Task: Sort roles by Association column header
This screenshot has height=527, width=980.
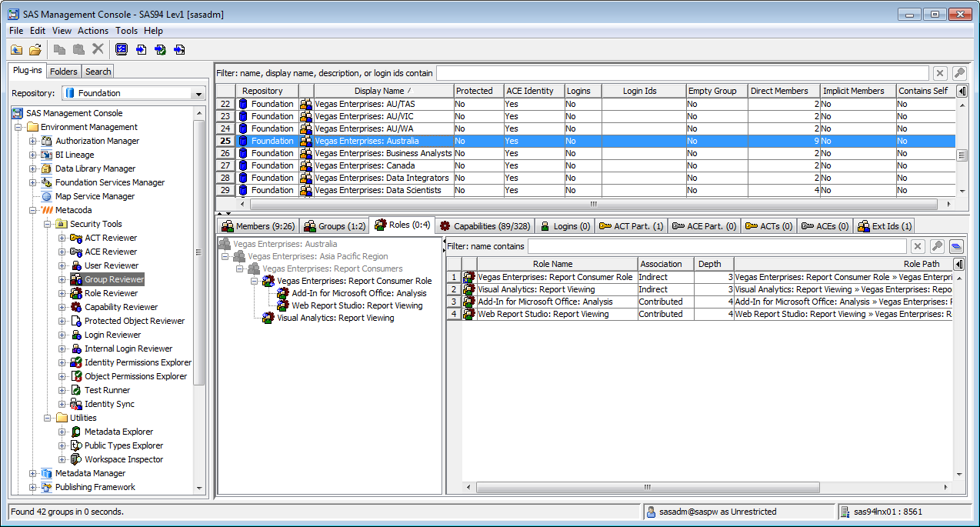Action: point(666,264)
